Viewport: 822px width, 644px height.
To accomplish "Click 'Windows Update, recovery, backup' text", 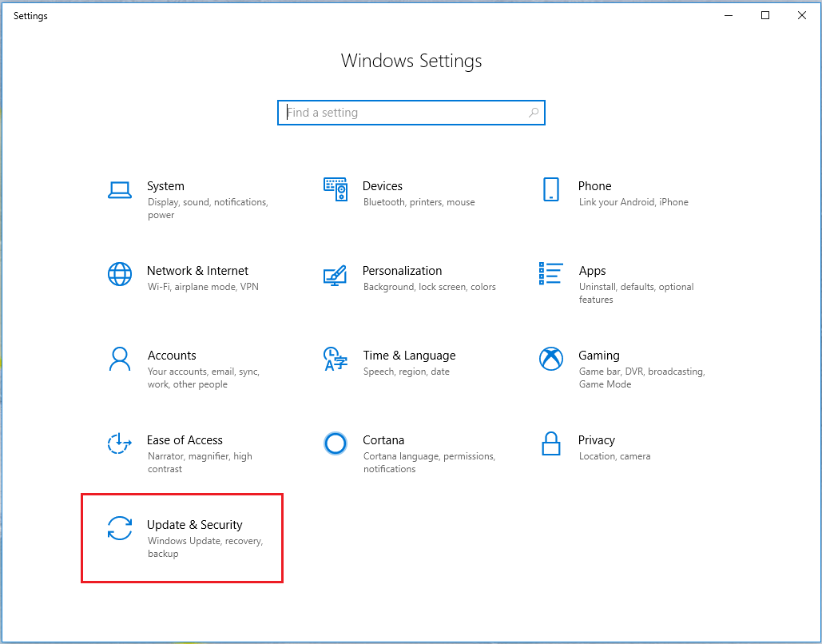I will coord(205,547).
